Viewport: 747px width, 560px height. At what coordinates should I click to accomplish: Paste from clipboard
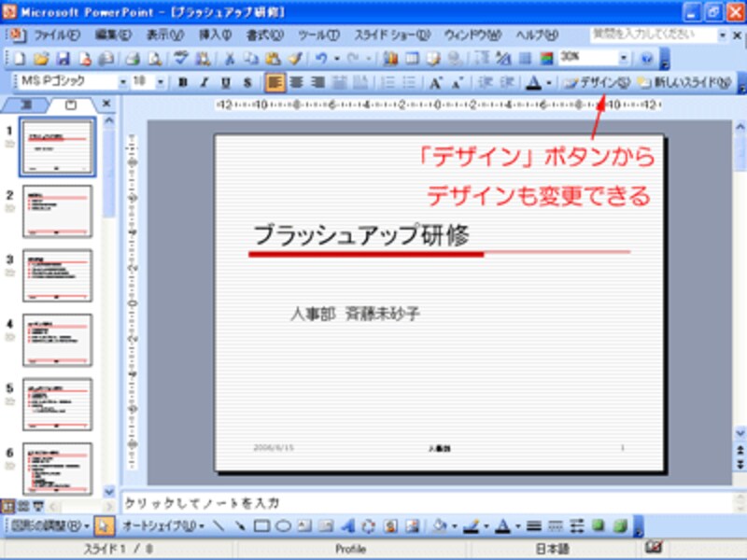click(273, 59)
